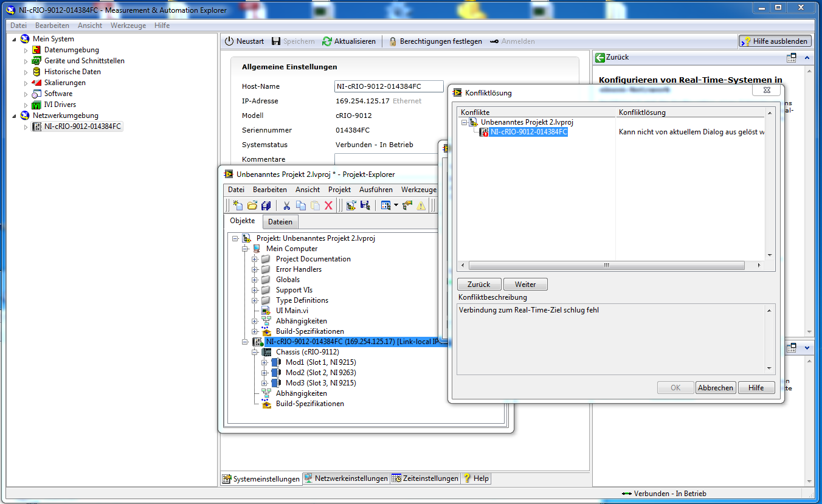Open the Werkzeuge menu in MAX menu bar
822x504 pixels.
pyautogui.click(x=128, y=26)
